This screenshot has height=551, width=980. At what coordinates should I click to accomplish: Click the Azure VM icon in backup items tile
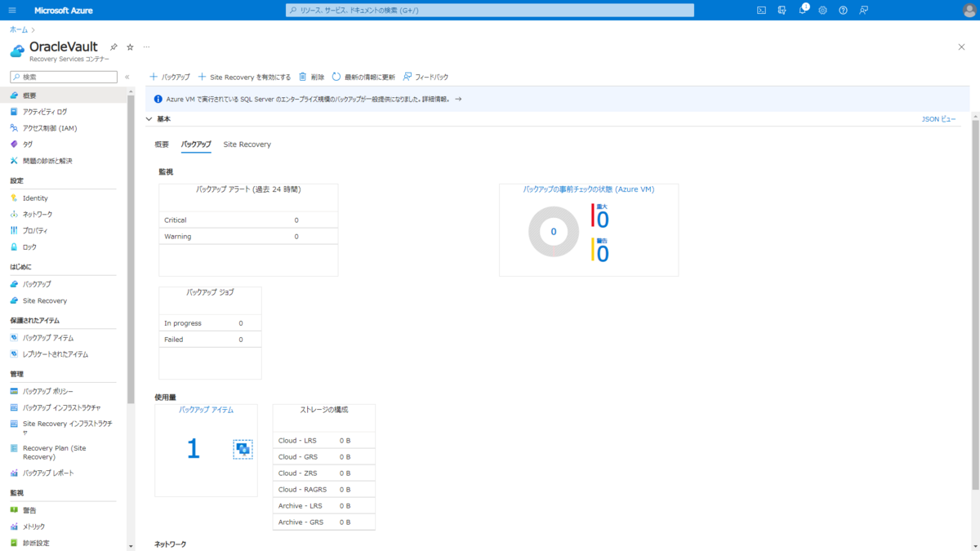pos(243,449)
